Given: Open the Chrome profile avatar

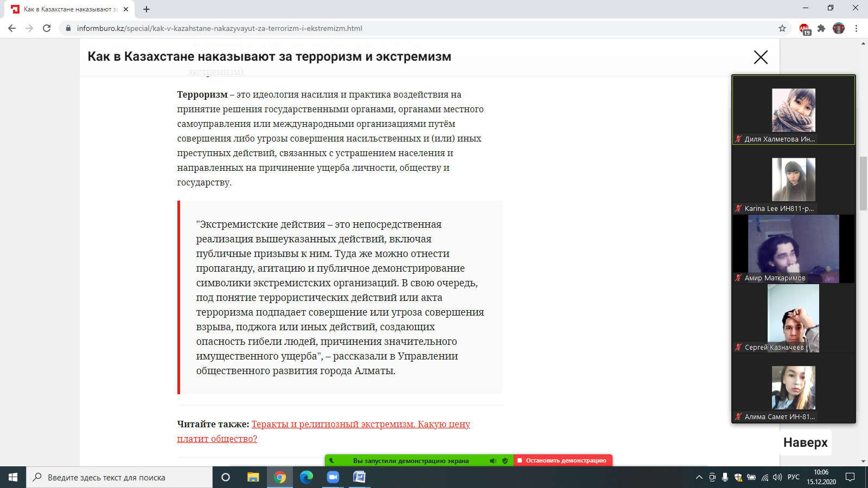Looking at the screenshot, I should [x=839, y=28].
